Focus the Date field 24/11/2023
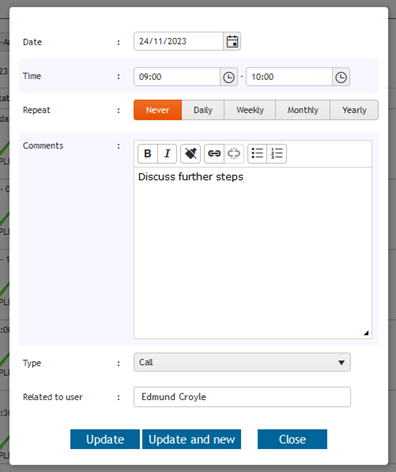Viewport: 396px width, 472px height. 179,41
